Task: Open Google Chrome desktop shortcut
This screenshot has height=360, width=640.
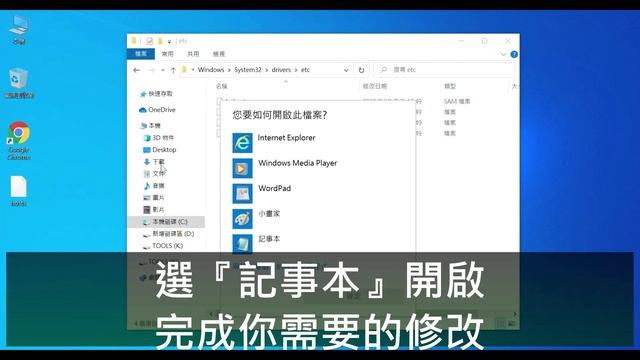Action: click(19, 140)
